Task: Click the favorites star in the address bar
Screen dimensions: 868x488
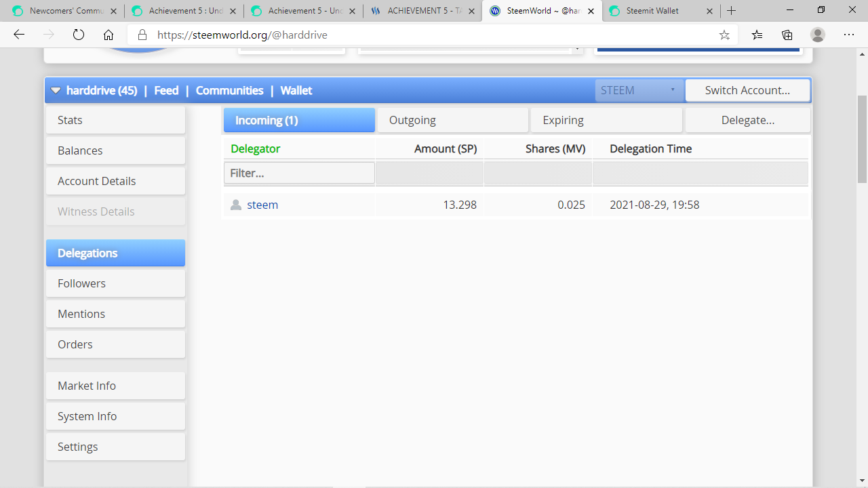Action: click(724, 35)
